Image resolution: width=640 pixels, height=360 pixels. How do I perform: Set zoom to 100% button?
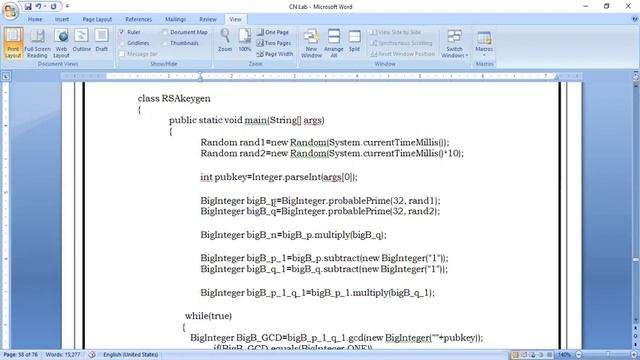point(244,40)
